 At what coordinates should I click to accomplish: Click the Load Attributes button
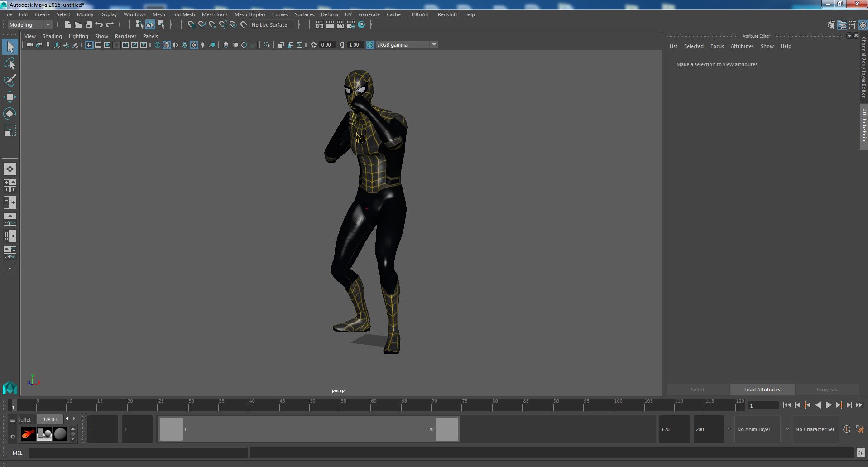[x=762, y=390]
